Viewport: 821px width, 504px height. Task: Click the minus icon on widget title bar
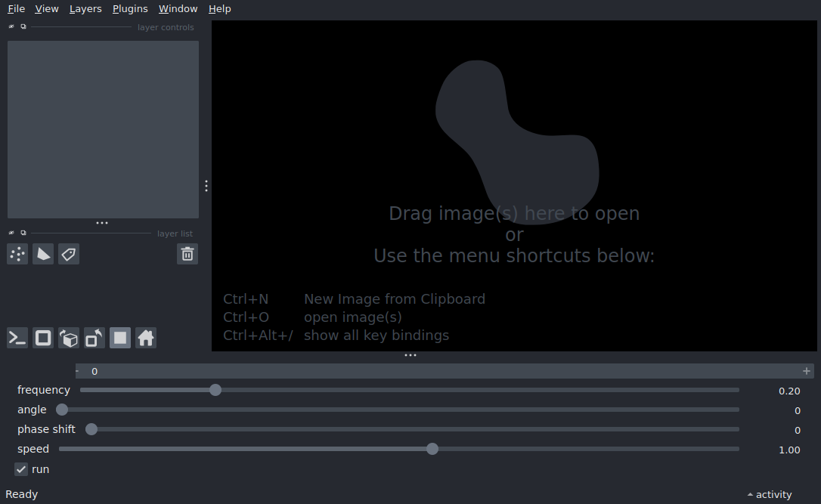tap(78, 371)
